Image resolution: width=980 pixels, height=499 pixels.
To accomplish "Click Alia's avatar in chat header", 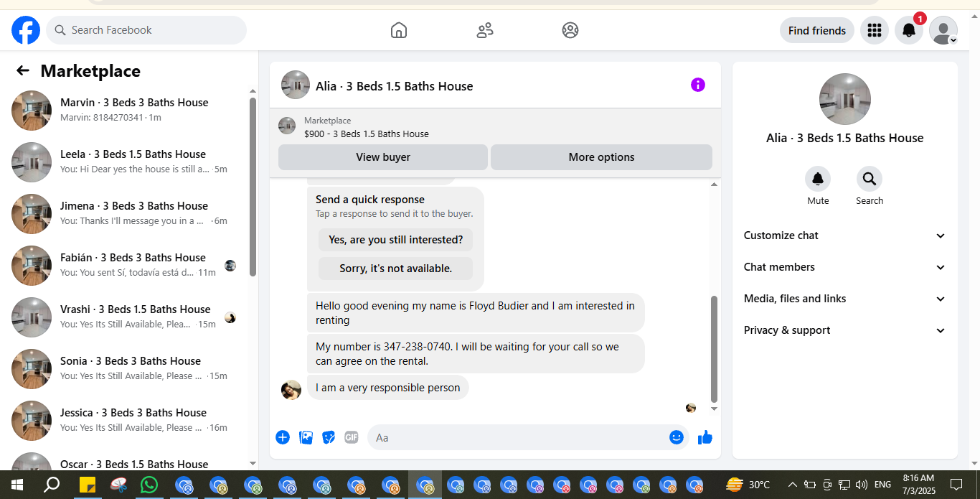I will pyautogui.click(x=296, y=85).
